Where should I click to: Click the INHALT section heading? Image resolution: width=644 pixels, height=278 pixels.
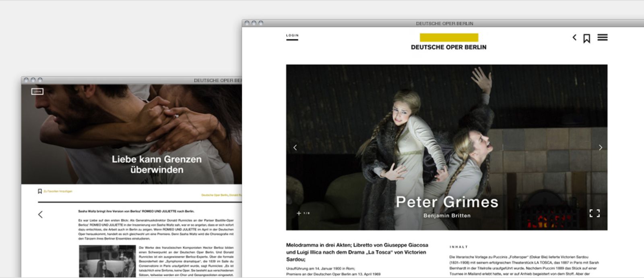458,247
